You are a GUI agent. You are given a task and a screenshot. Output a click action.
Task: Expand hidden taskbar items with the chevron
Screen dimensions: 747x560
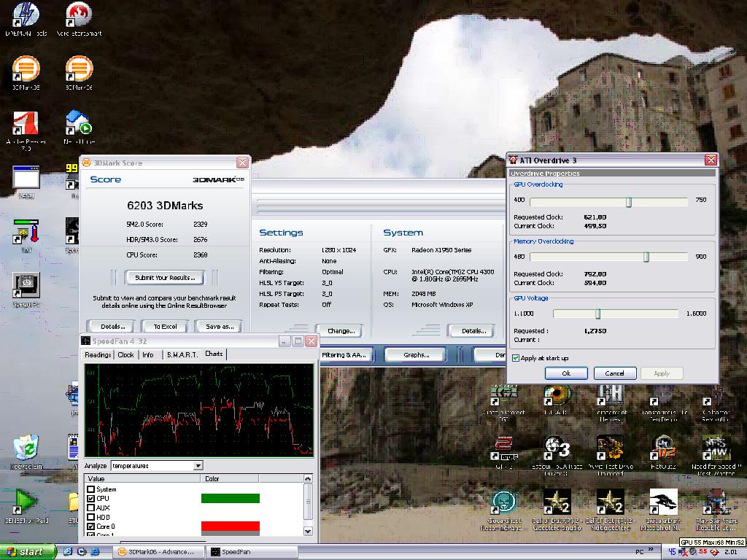click(x=651, y=551)
